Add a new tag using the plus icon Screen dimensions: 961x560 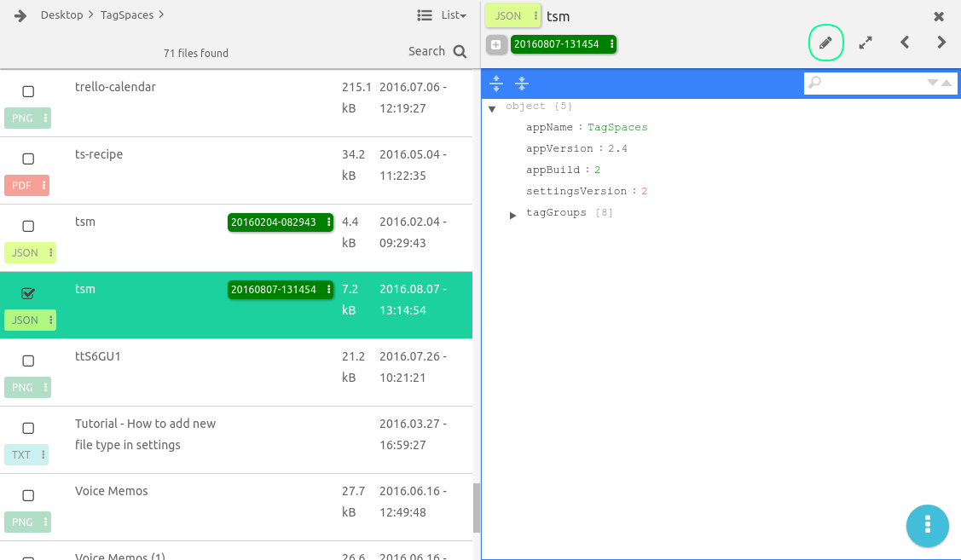496,44
